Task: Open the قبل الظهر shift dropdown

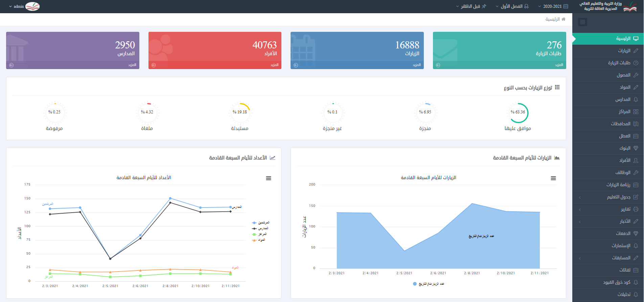Action: 471,6
